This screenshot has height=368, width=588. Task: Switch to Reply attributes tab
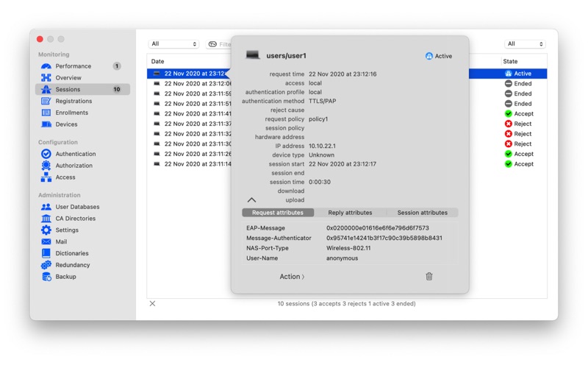click(x=350, y=213)
